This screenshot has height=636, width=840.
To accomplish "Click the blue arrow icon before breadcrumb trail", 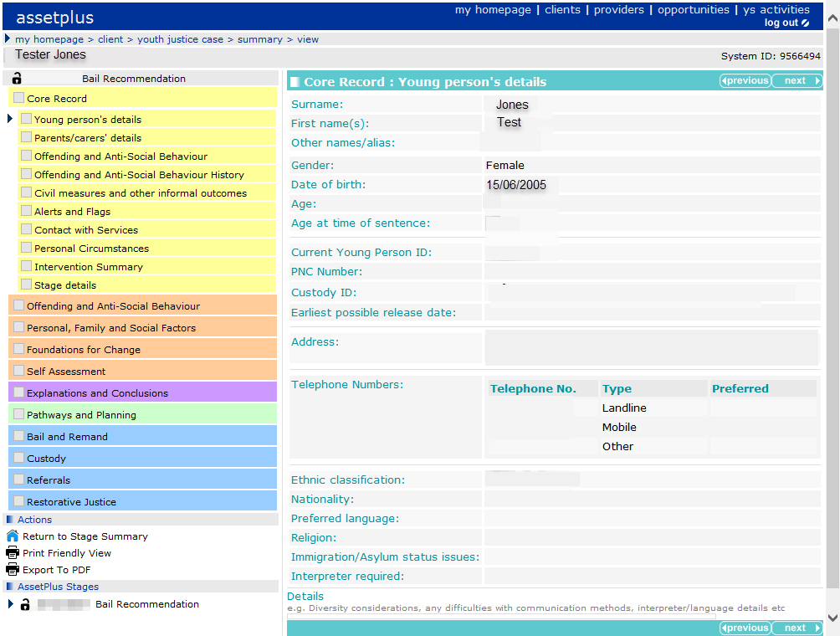I will [8, 39].
